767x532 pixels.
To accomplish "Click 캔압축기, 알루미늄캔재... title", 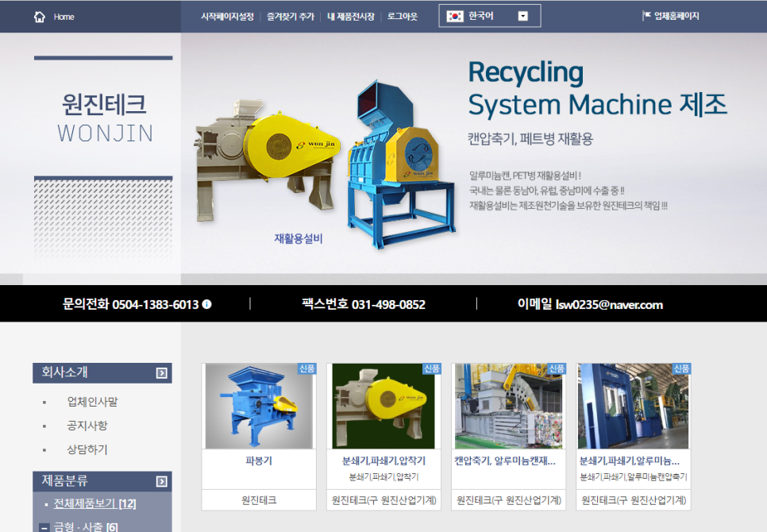I will [505, 461].
